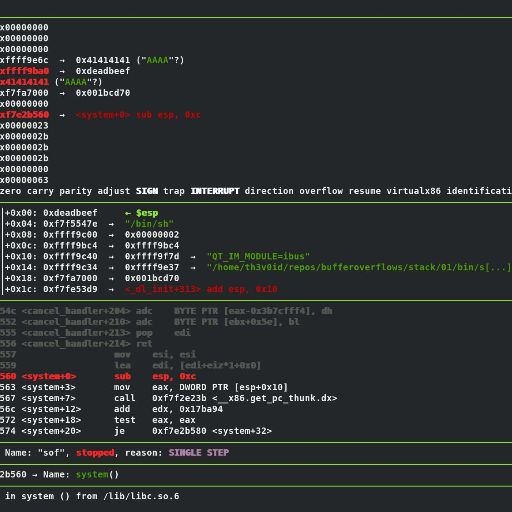This screenshot has width=512, height=512.
Task: Click the +0x18 0xf7fa7000 stack entry
Action: (51, 278)
